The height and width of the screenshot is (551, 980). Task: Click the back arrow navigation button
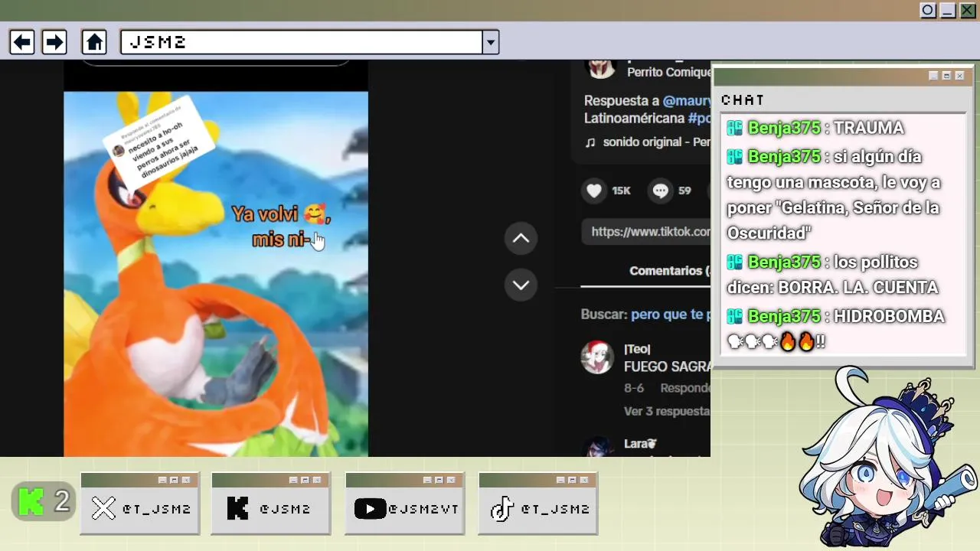click(x=22, y=41)
